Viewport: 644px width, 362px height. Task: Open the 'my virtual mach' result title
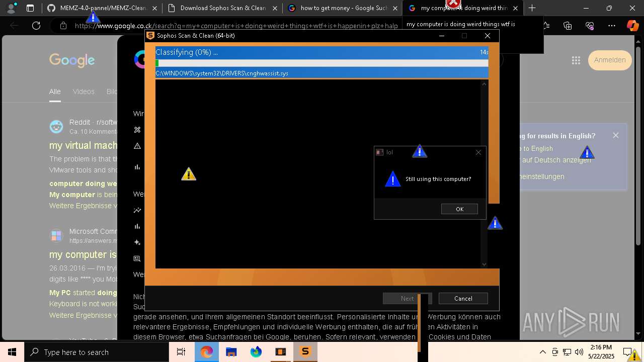tap(83, 145)
